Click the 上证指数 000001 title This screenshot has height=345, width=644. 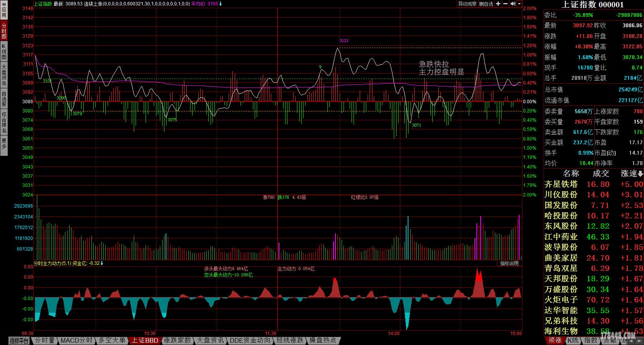click(593, 5)
